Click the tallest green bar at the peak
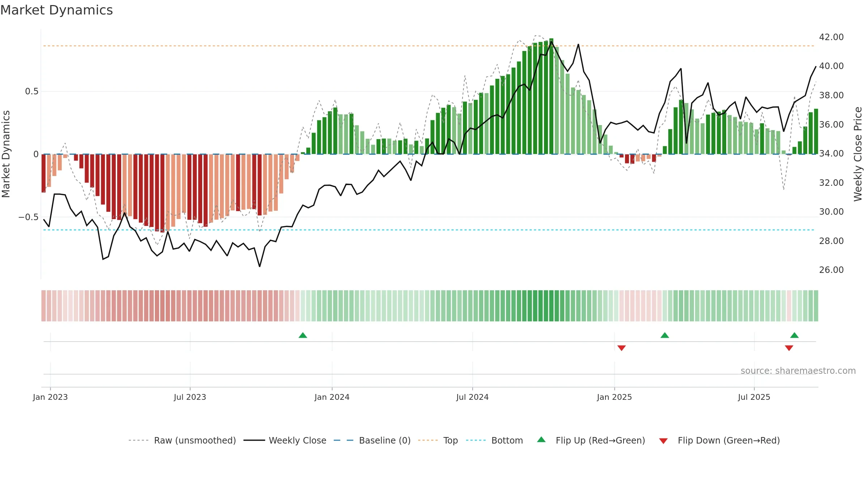 pos(551,96)
